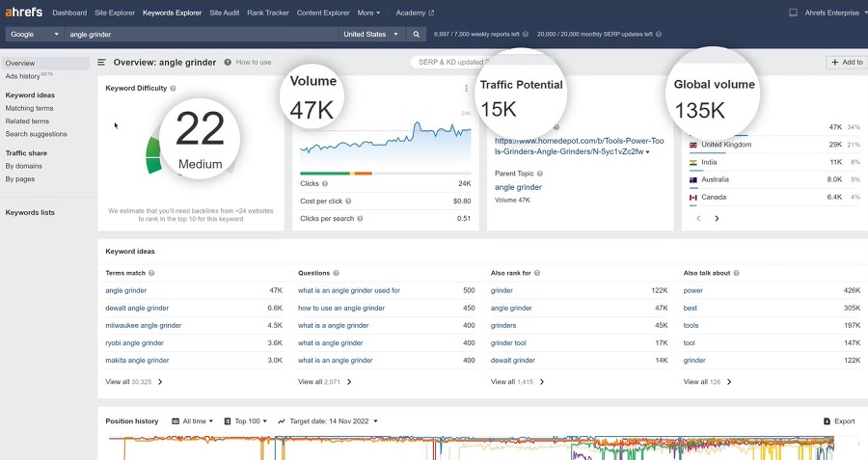
Task: View all 126 also talk about terms
Action: pos(707,382)
